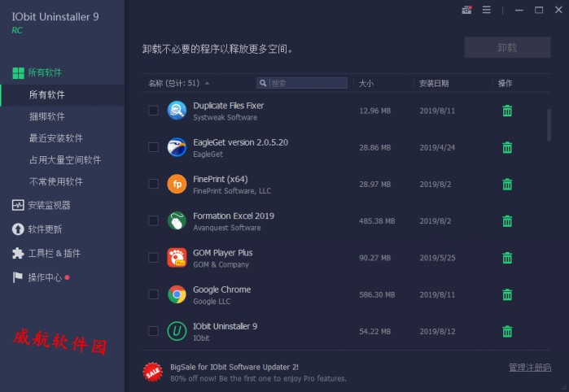Click the red SALE badge icon
569x392 pixels.
(152, 372)
